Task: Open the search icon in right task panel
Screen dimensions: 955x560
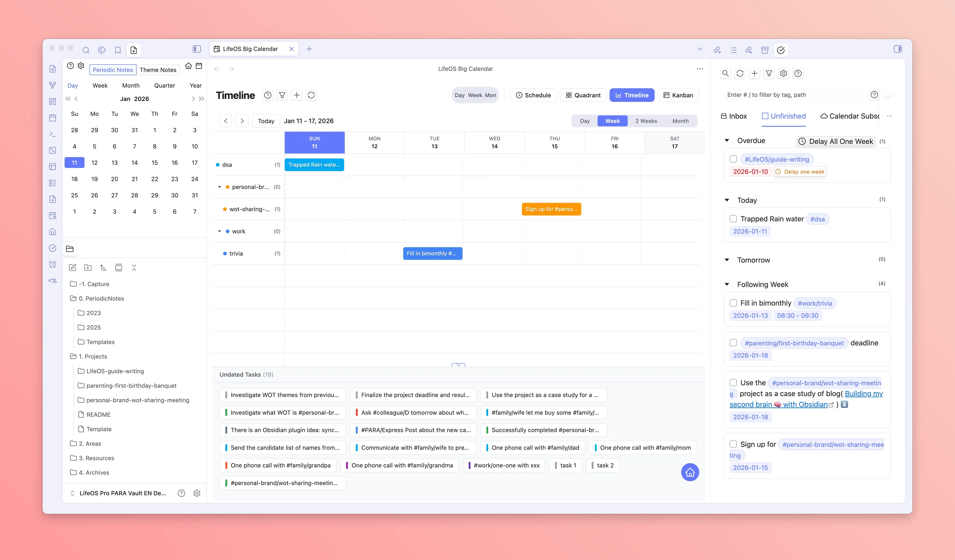Action: click(x=725, y=74)
